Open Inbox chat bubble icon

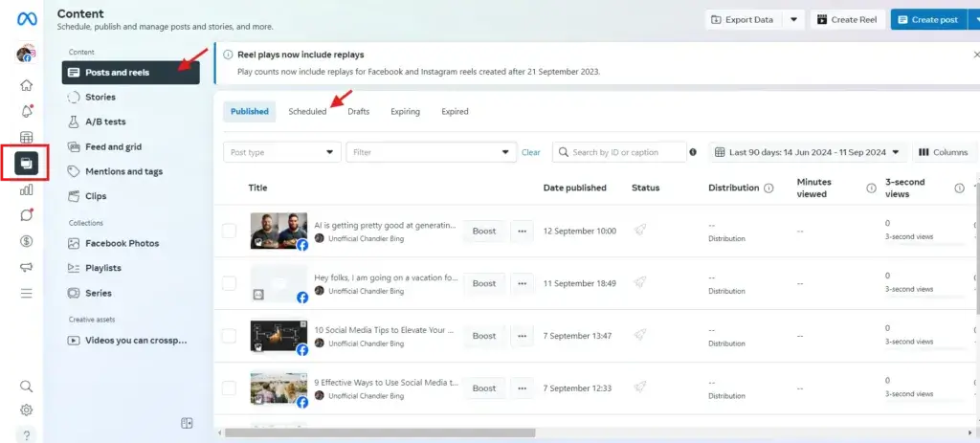[26, 215]
